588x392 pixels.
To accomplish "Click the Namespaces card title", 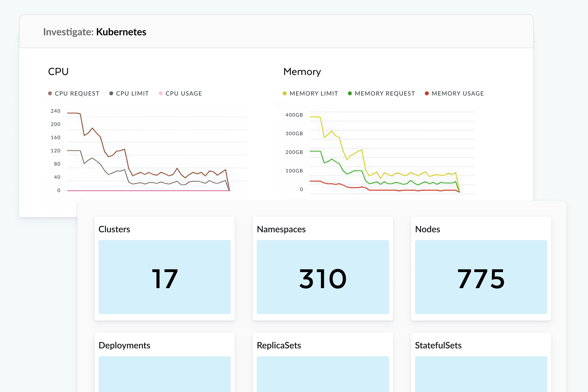I will point(281,230).
